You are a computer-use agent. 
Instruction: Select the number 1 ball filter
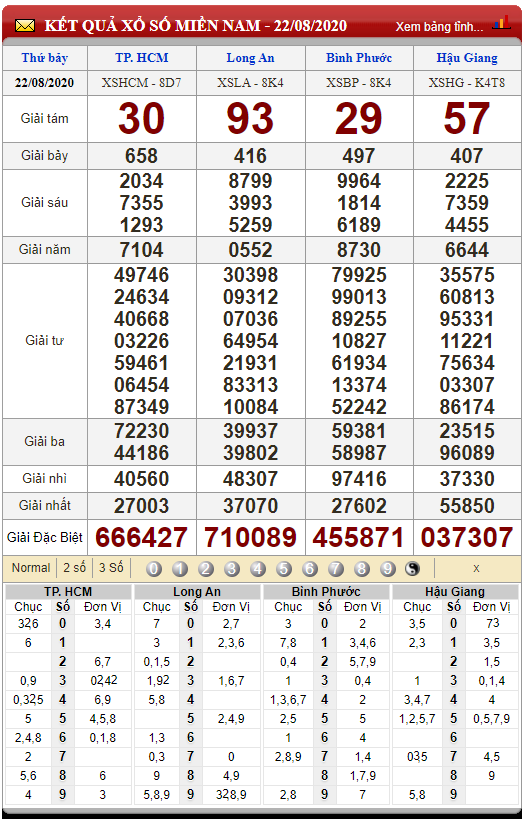(x=180, y=568)
